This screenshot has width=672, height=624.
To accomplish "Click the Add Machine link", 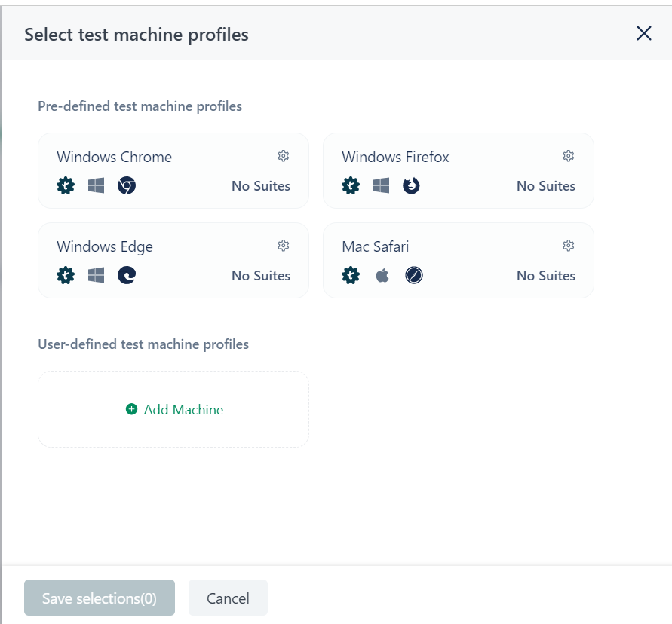I will (174, 409).
